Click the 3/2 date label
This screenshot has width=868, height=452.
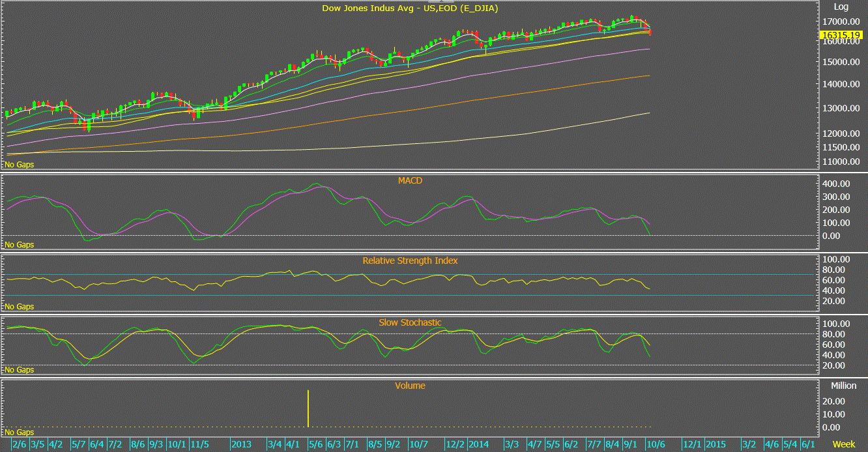[x=749, y=445]
